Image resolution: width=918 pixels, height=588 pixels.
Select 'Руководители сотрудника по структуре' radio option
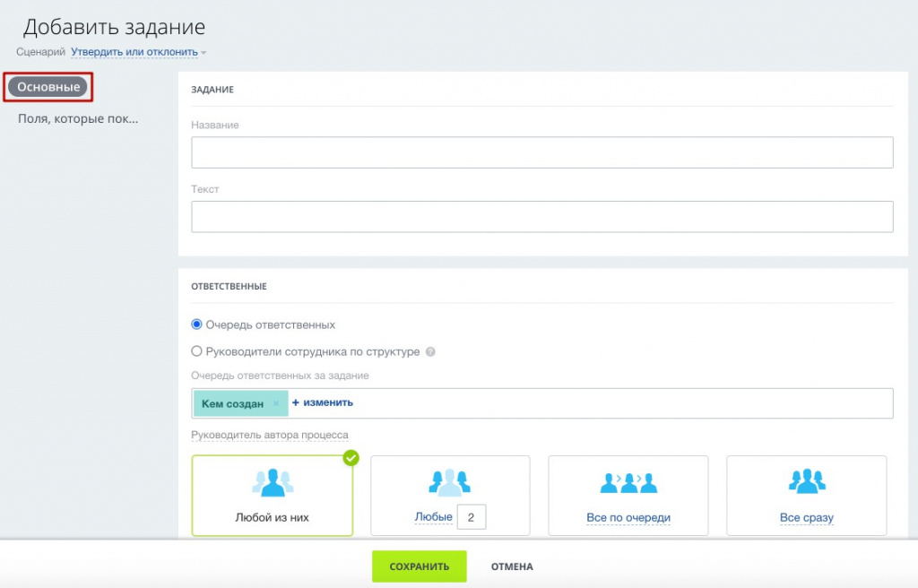(197, 351)
